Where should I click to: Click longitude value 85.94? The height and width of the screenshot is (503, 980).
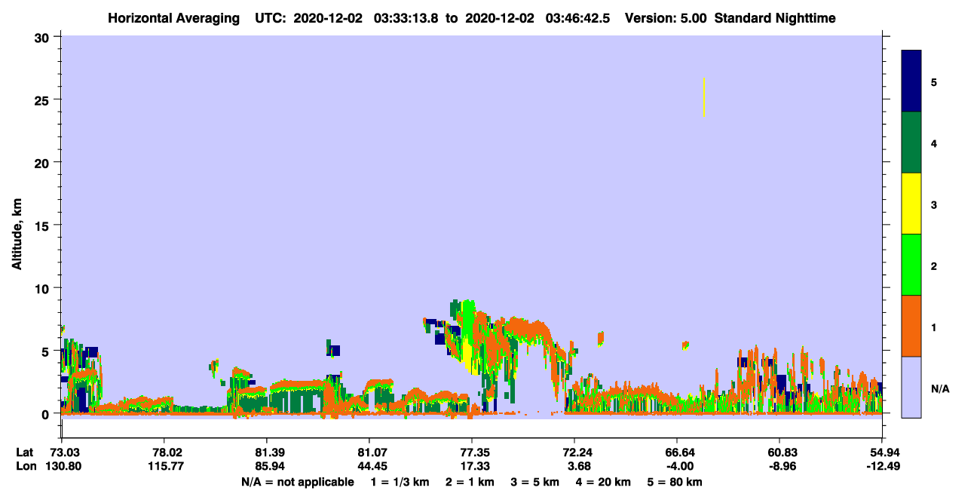click(x=266, y=466)
